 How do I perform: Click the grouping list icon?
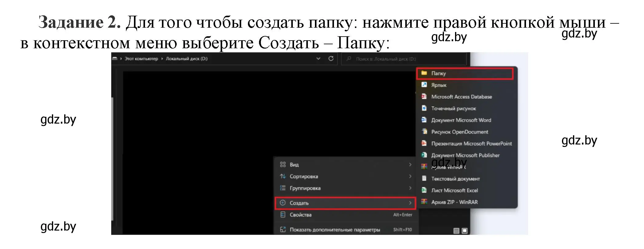click(x=283, y=188)
